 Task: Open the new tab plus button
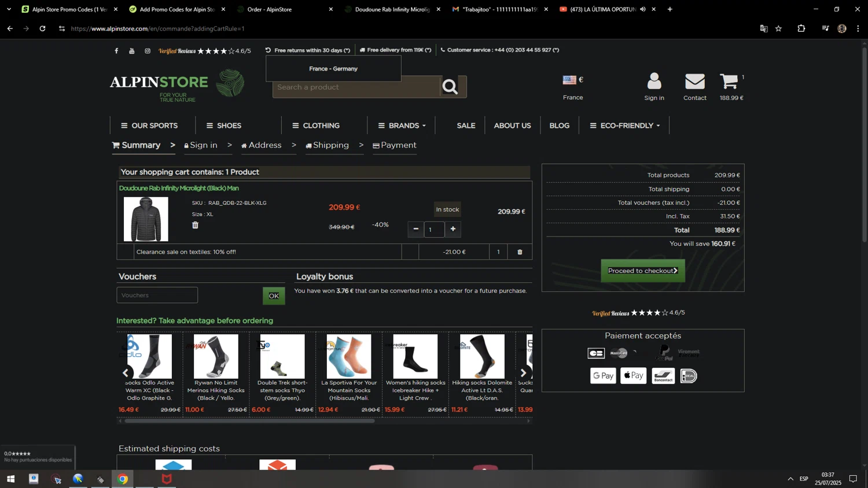pos(670,9)
